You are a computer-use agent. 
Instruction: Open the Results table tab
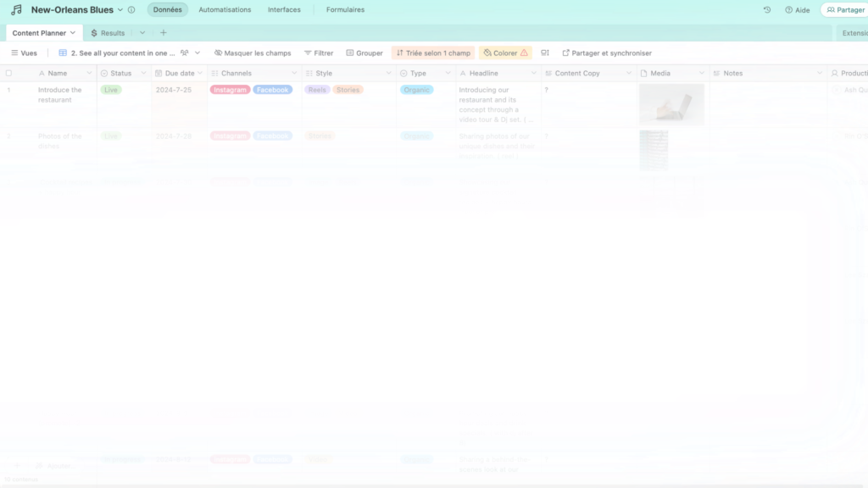coord(108,33)
